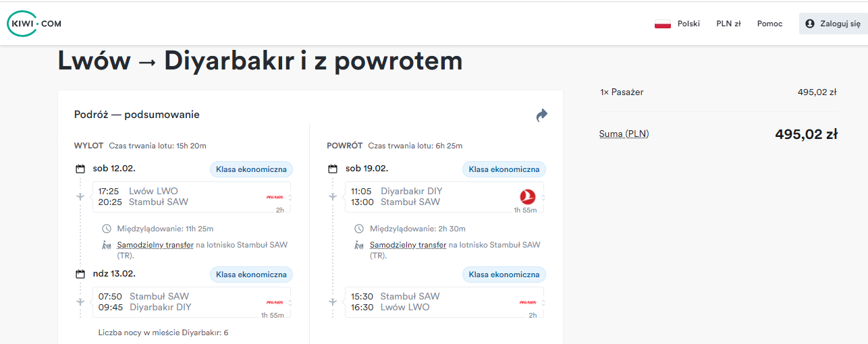Click the share arrow icon in trip summary
This screenshot has width=868, height=344.
coord(541,115)
